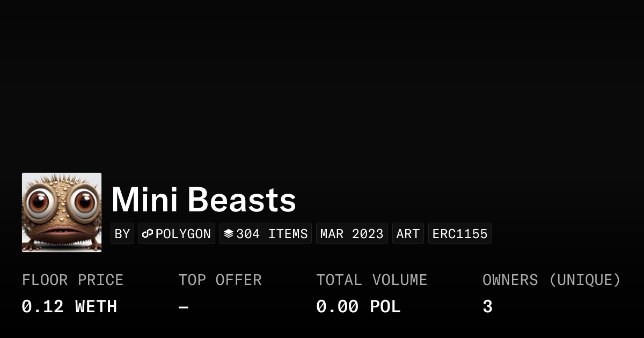Select the BY creator badge
The image size is (644, 338).
click(x=122, y=234)
